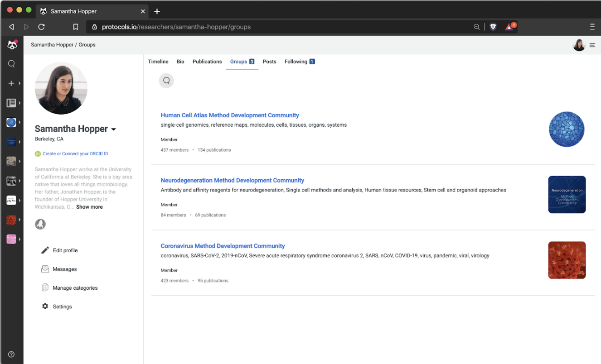
Task: Open the browser menu via the hamburger icon
Action: click(x=592, y=26)
